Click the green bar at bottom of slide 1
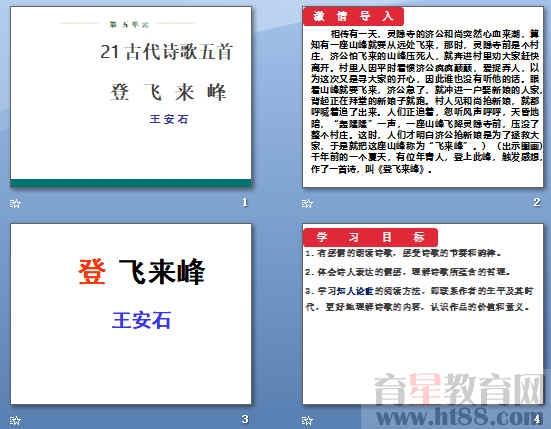This screenshot has width=551, height=429. [131, 183]
